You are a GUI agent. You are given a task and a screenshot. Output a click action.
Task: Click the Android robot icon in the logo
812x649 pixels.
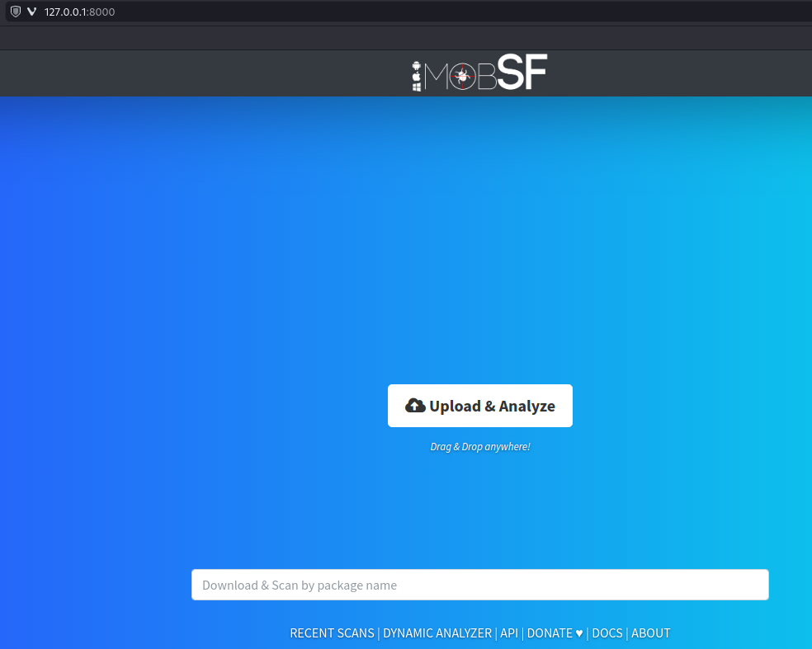coord(417,64)
